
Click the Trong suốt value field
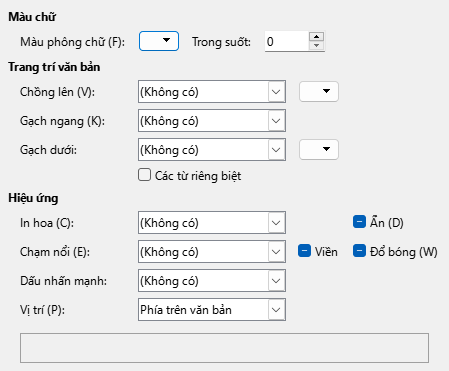click(x=287, y=41)
